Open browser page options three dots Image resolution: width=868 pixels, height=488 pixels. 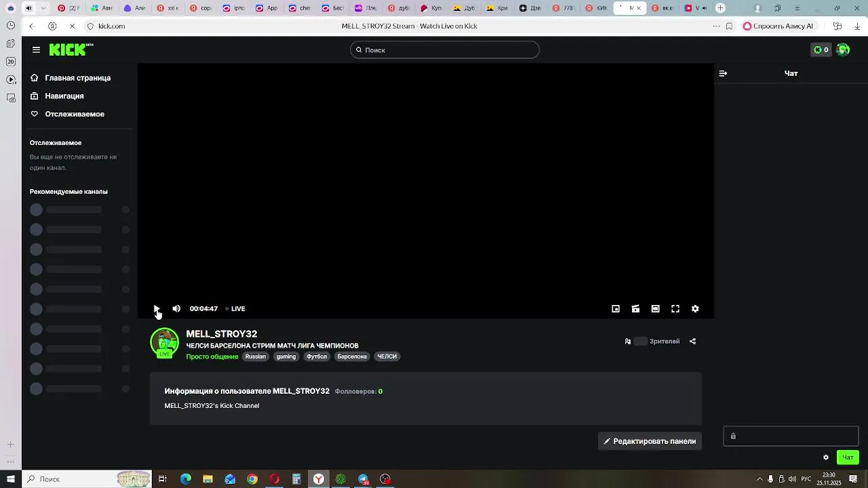tap(716, 26)
